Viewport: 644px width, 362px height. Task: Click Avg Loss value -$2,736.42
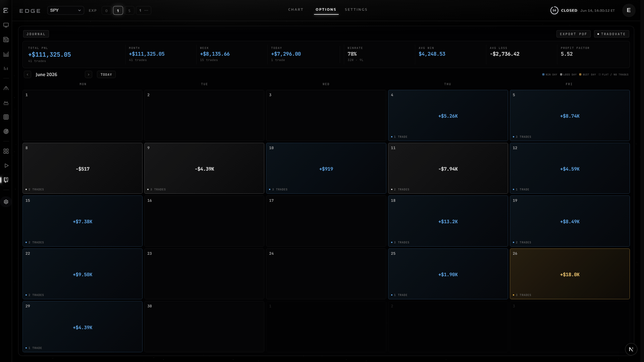505,54
